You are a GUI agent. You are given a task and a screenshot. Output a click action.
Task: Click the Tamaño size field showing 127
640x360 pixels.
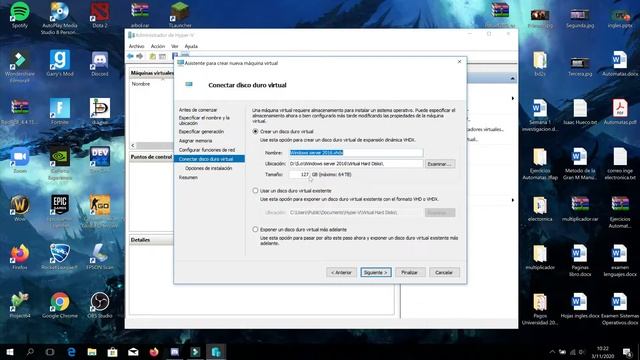(299, 174)
